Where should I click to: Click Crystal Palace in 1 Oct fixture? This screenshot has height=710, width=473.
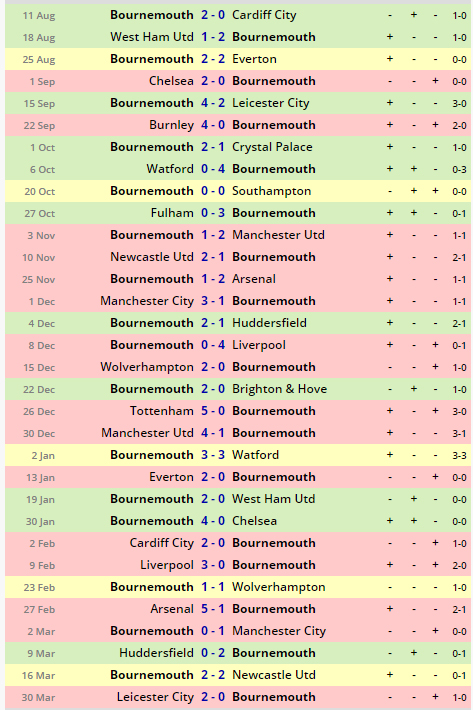(272, 147)
